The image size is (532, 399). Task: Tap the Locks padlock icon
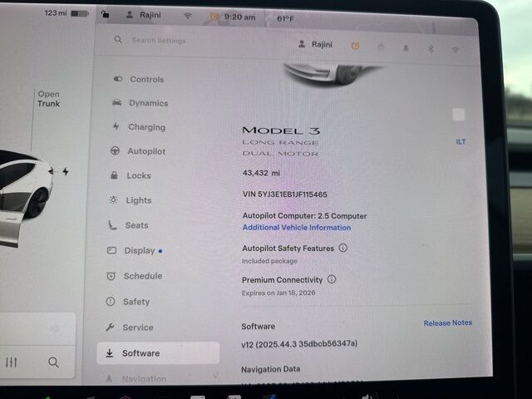coord(114,175)
